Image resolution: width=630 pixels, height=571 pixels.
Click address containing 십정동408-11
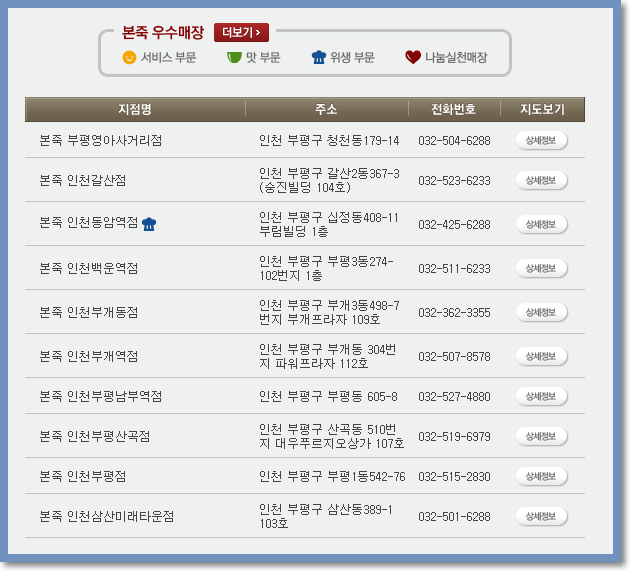pos(329,224)
